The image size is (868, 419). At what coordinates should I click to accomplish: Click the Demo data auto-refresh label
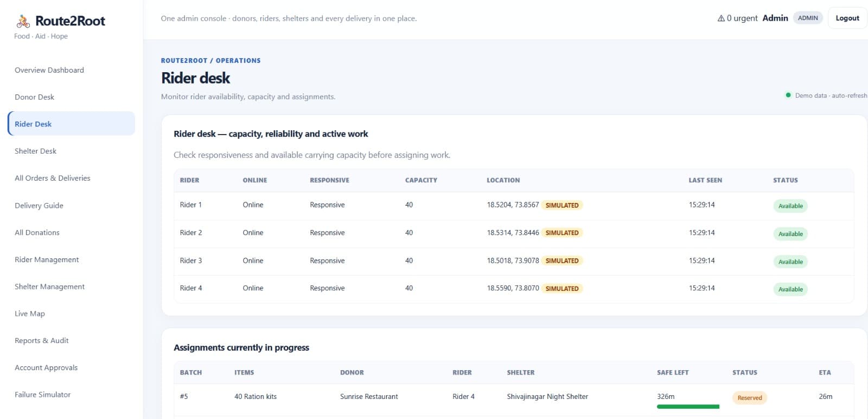pos(831,96)
